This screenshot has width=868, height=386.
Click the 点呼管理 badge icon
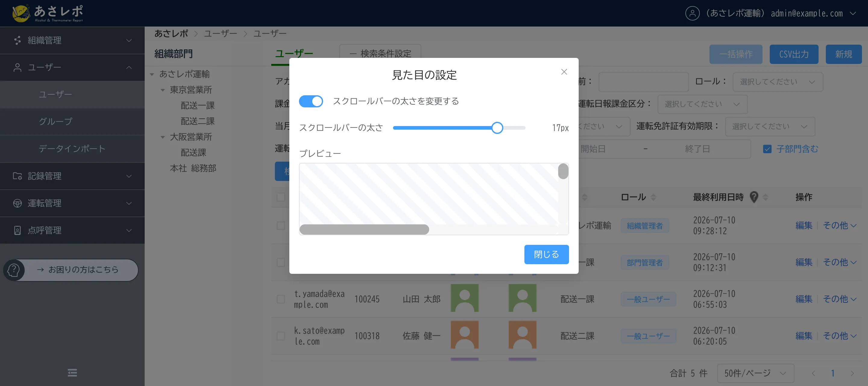click(17, 230)
